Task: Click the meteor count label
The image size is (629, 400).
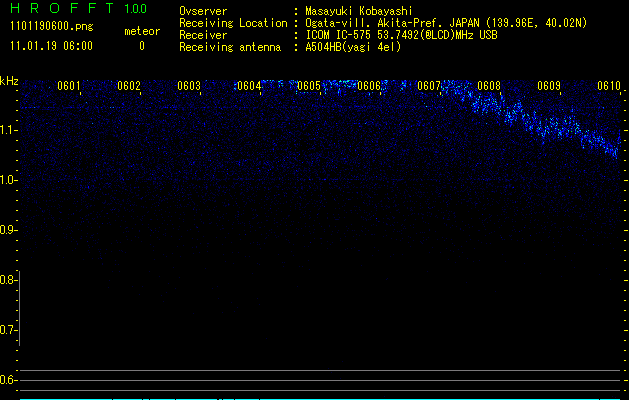Action: (x=142, y=31)
